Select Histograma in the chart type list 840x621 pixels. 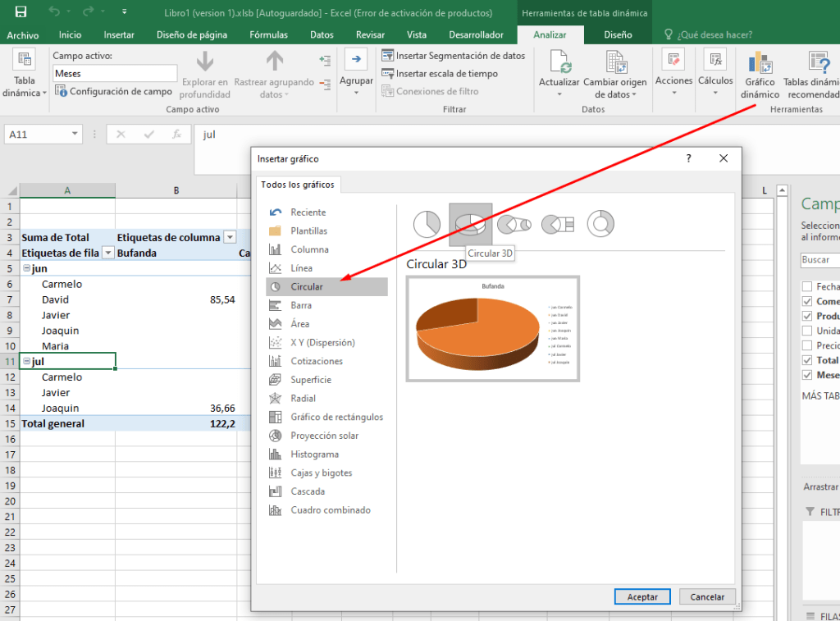click(x=314, y=454)
